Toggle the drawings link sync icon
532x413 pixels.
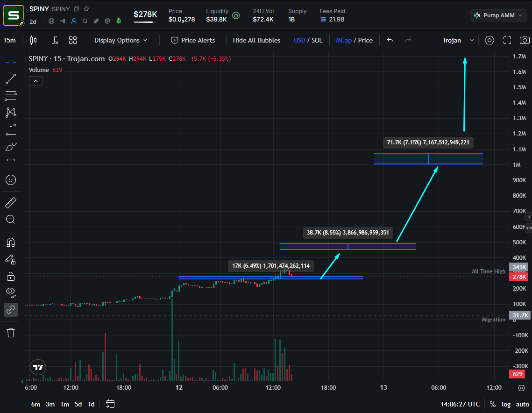point(11,310)
